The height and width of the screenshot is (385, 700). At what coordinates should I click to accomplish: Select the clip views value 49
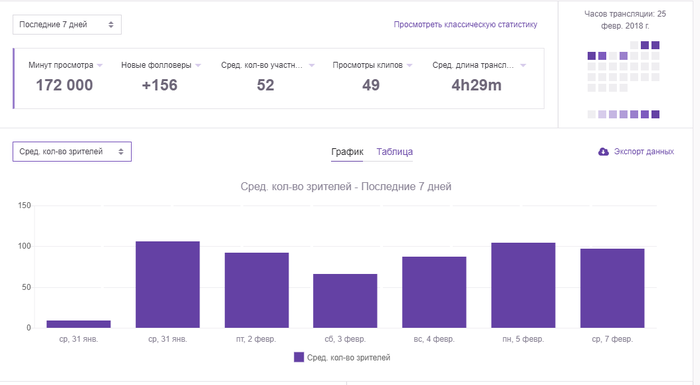click(371, 85)
